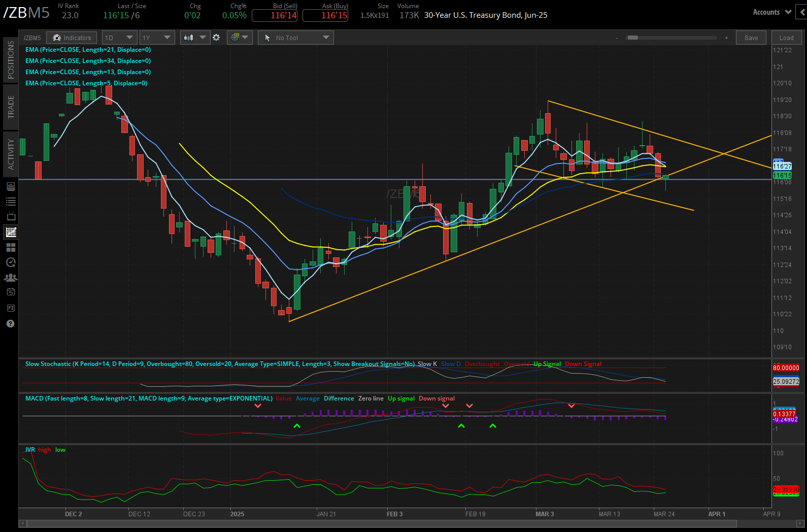
Task: Open the ACTIVITY side tab
Action: coord(11,154)
